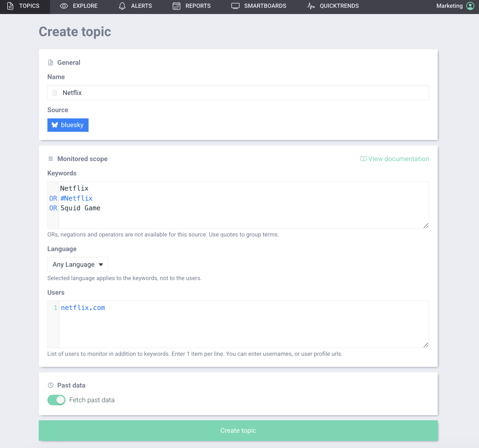Click the Reports calendar icon
This screenshot has height=448, width=479.
coord(177,6)
